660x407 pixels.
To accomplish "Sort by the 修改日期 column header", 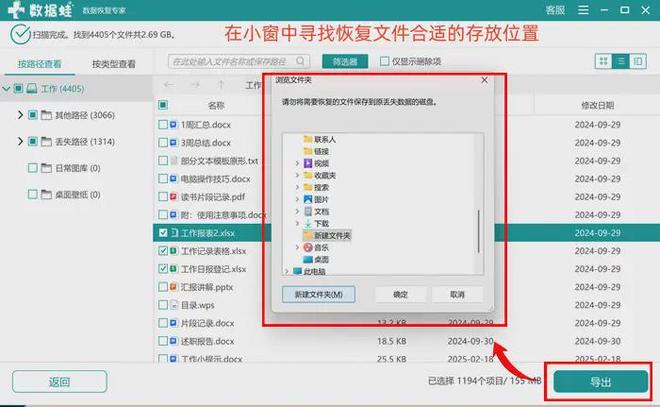I will point(597,105).
